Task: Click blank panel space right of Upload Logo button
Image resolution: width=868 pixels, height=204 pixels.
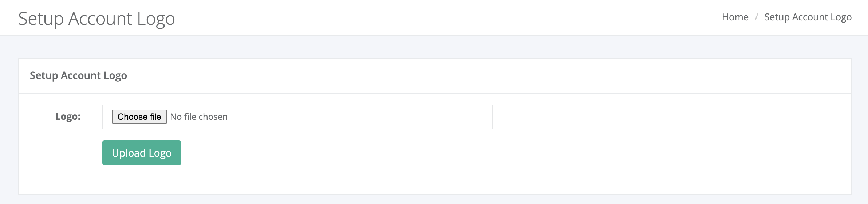Action: coord(510,153)
